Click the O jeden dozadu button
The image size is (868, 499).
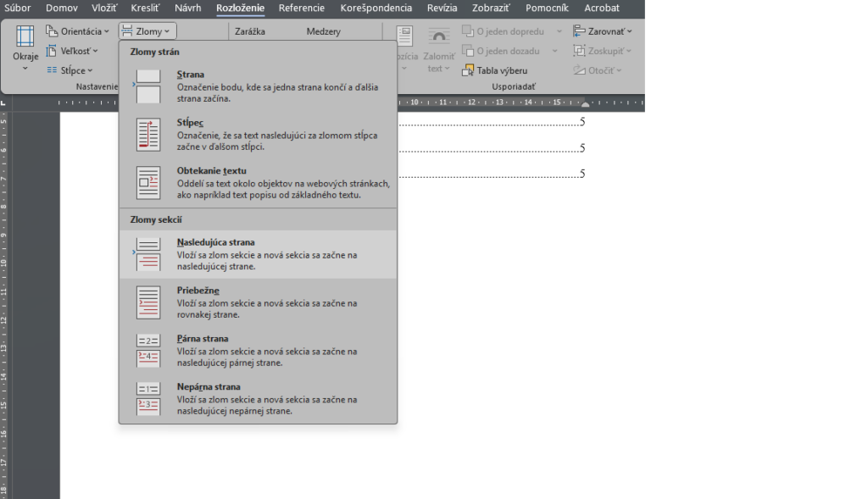click(502, 51)
